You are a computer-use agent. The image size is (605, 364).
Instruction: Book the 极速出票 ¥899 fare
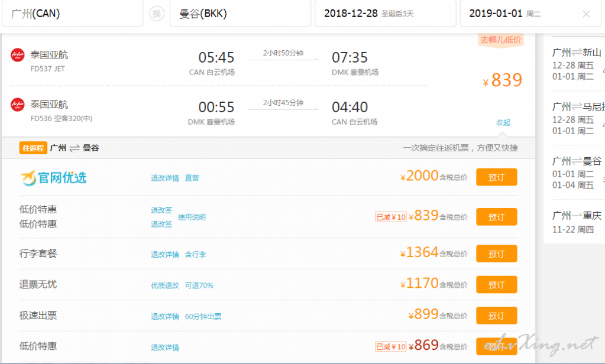coord(497,316)
